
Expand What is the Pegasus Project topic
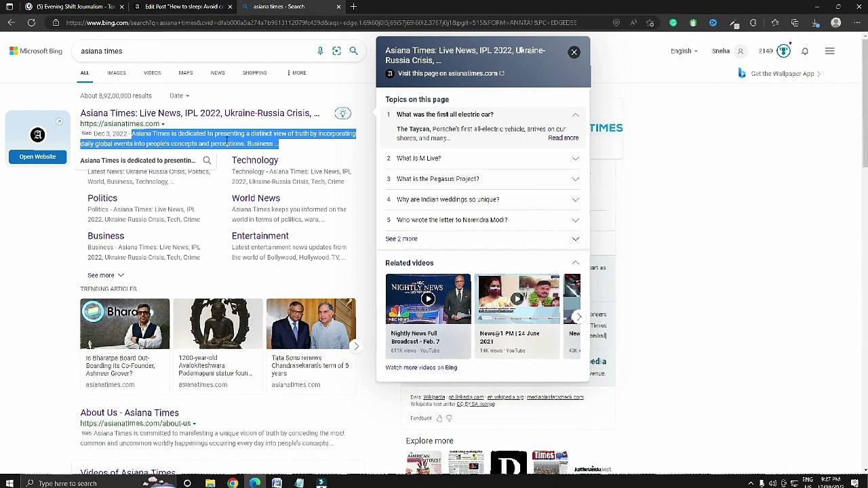click(x=576, y=179)
